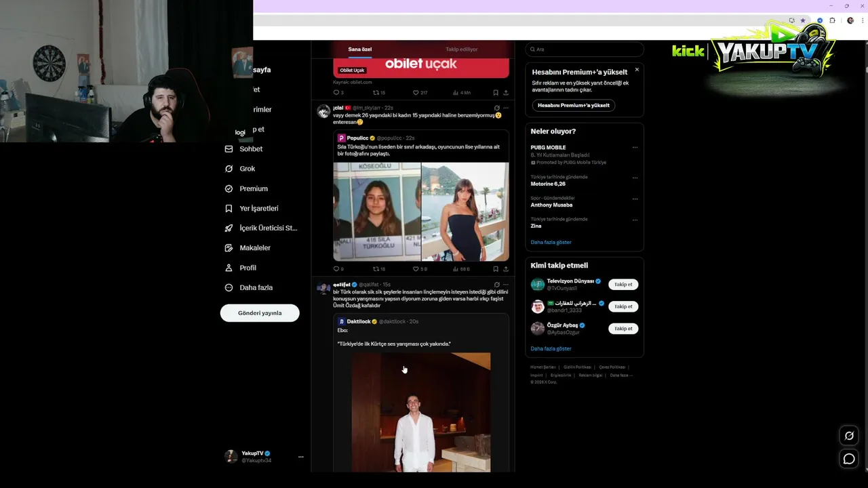Open the Anthony Musaba trend
The width and height of the screenshot is (868, 488).
pyautogui.click(x=551, y=205)
